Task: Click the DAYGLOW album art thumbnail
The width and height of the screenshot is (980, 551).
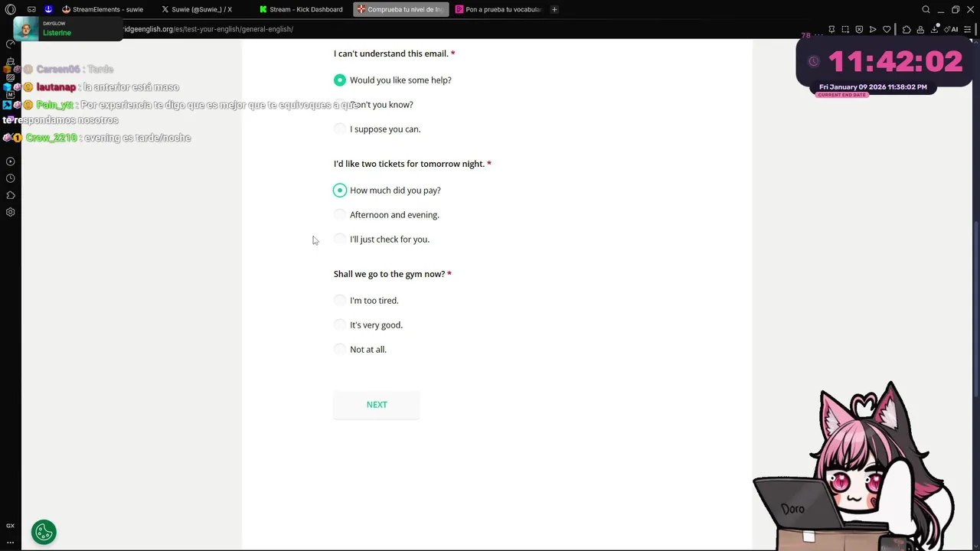Action: (x=26, y=29)
